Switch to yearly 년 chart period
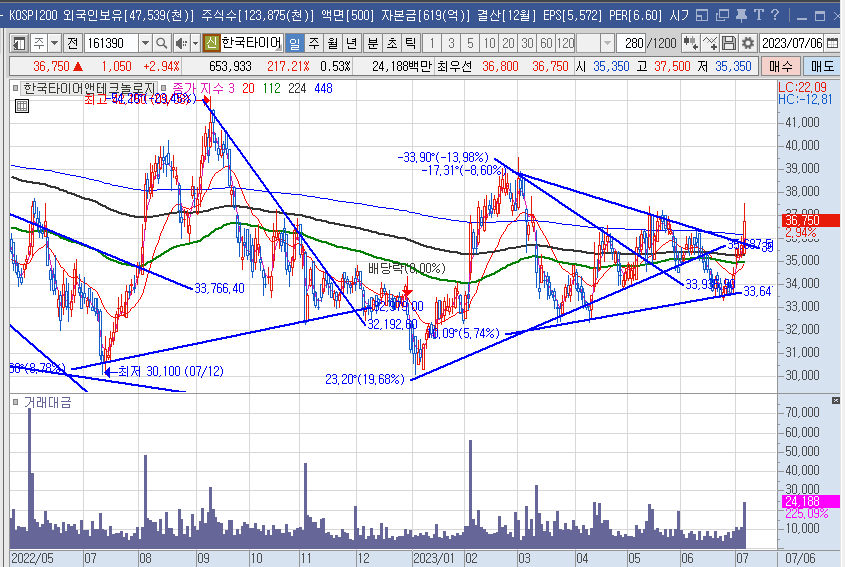 [x=351, y=43]
